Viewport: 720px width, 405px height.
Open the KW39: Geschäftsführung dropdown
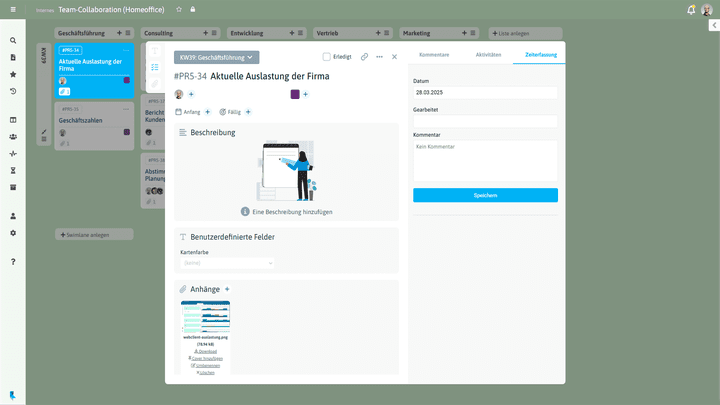tap(216, 58)
